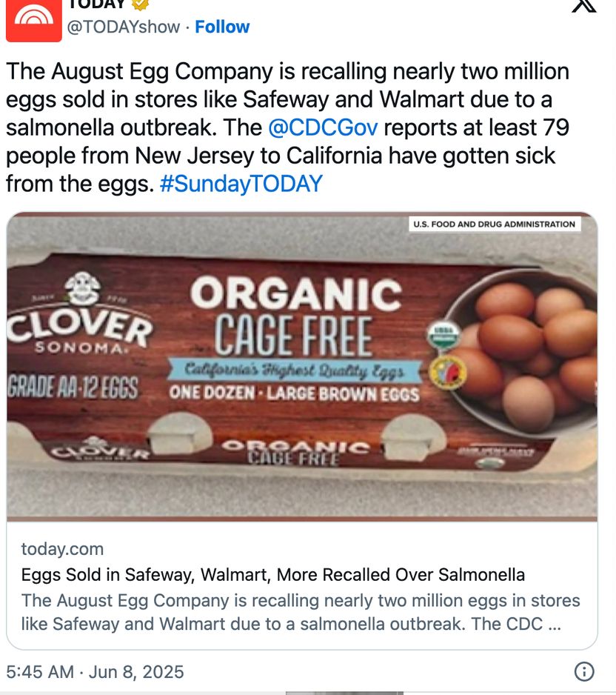Click the TODAY show profile avatar
This screenshot has width=616, height=695.
(33, 20)
